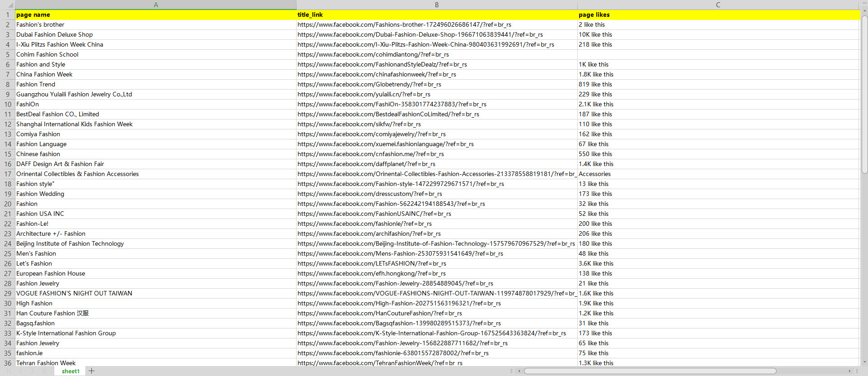This screenshot has height=376, width=868.
Task: Open the cohimdiantong Facebook link cell
Action: point(437,55)
